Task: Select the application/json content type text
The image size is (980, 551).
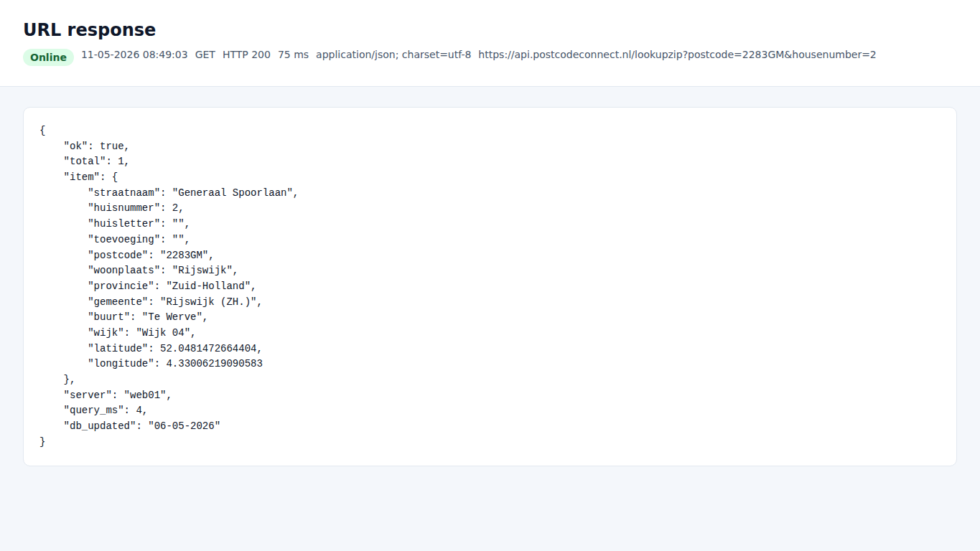Action: pyautogui.click(x=393, y=55)
